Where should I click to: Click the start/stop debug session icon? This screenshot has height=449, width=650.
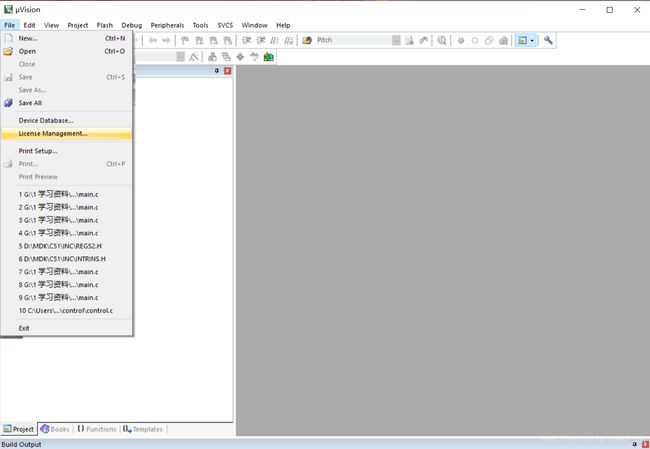point(442,40)
